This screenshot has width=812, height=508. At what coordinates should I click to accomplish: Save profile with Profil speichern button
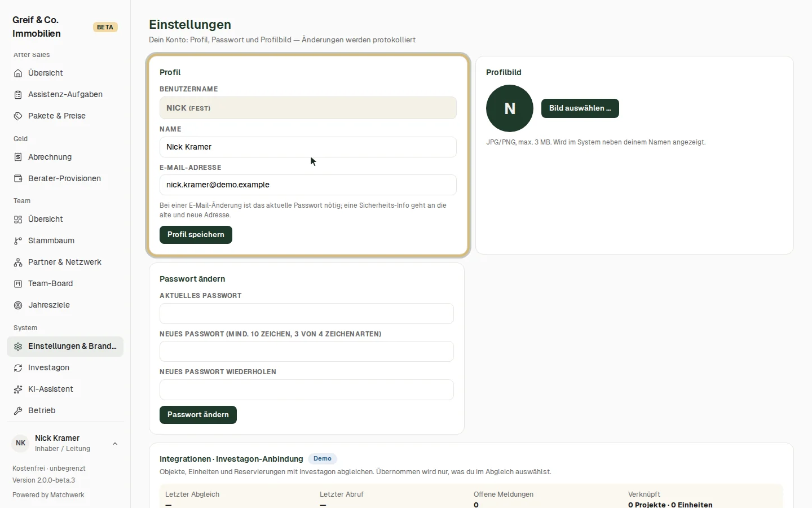196,235
